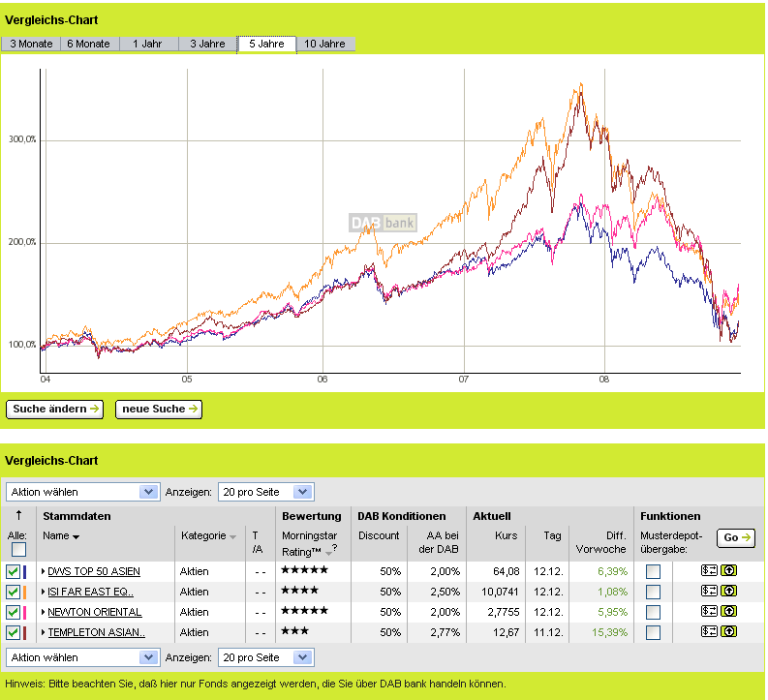Sort by Name using its arrow icon
This screenshot has width=768, height=700.
(x=76, y=537)
